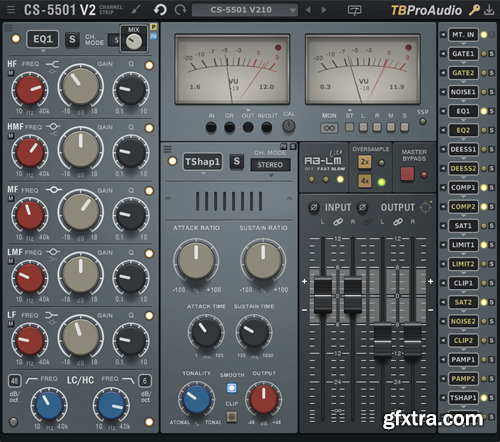The width and height of the screenshot is (500, 442).
Task: Toggle the HMF band enable LED
Action: tap(149, 128)
